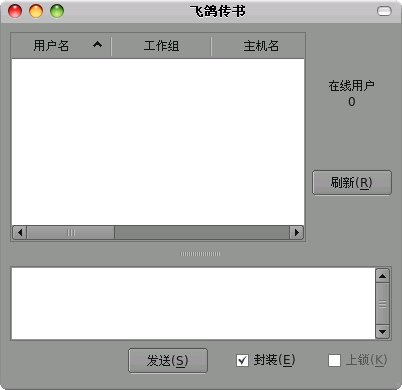Click the message box vertical scrollbar thumb
The height and width of the screenshot is (390, 402).
(382, 304)
